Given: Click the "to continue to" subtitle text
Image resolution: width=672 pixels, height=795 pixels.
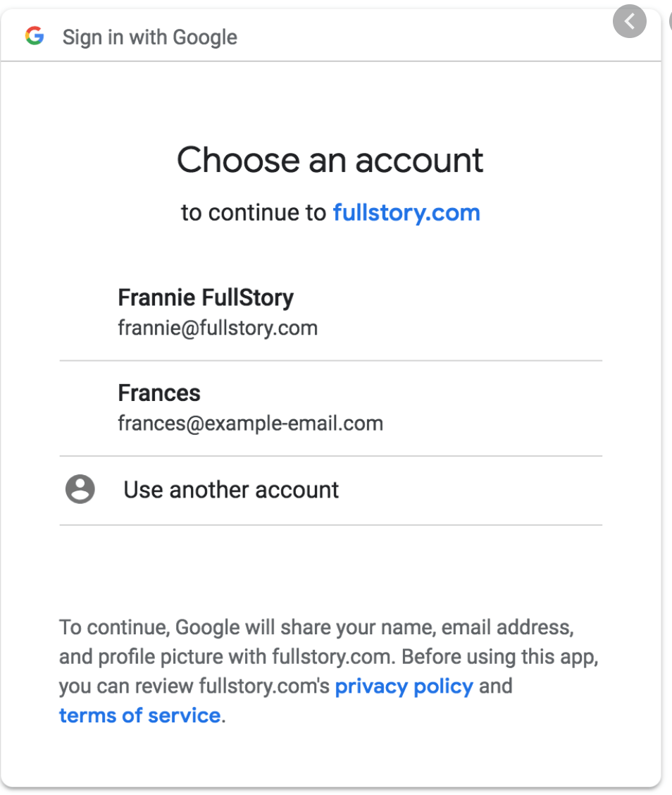Looking at the screenshot, I should click(x=254, y=213).
